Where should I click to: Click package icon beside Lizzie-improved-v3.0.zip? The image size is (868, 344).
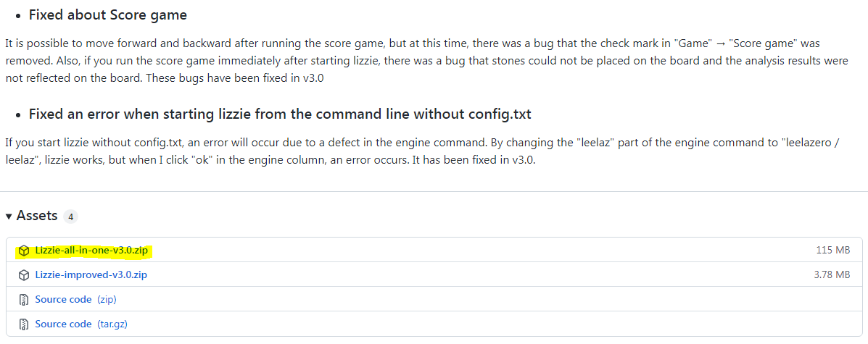click(24, 275)
